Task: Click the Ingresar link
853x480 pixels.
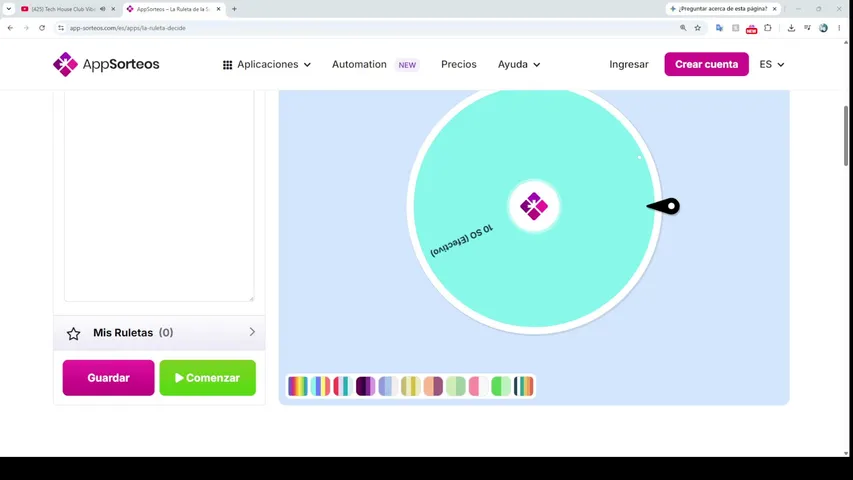Action: tap(629, 64)
